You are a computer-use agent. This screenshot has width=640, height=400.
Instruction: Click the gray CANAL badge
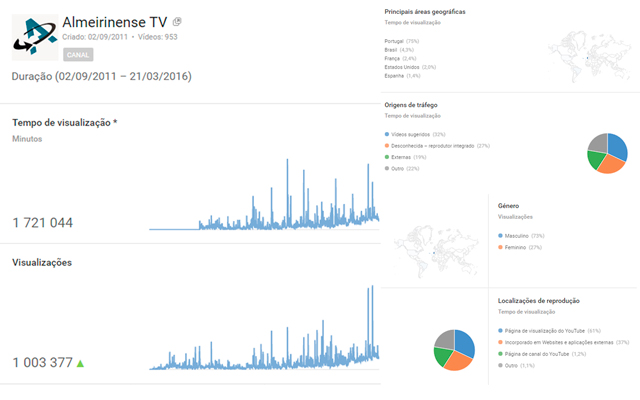(77, 55)
